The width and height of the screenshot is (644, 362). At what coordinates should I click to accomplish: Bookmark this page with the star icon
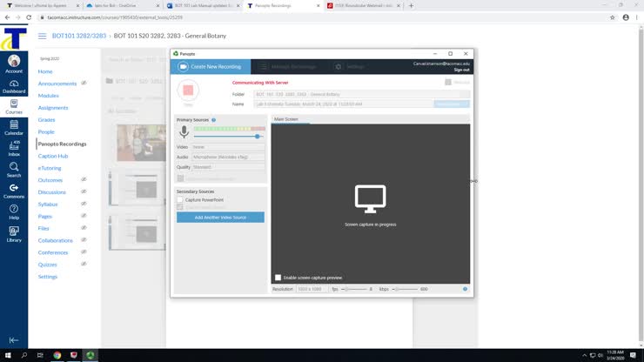613,17
